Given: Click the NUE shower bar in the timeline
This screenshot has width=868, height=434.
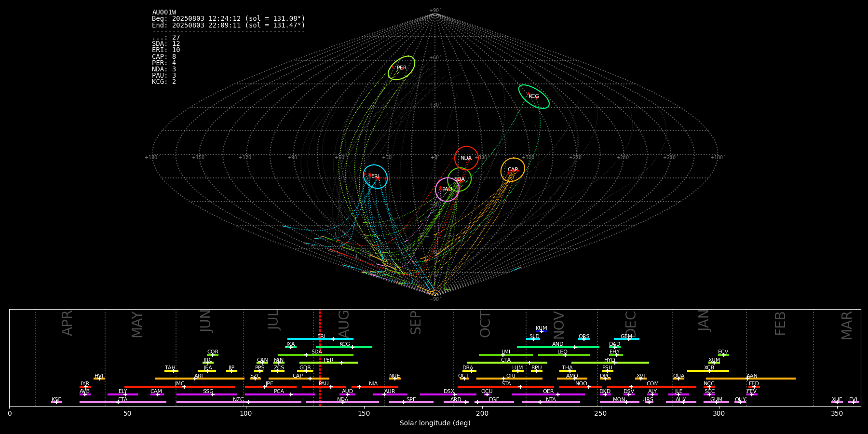Looking at the screenshot, I should tap(395, 379).
